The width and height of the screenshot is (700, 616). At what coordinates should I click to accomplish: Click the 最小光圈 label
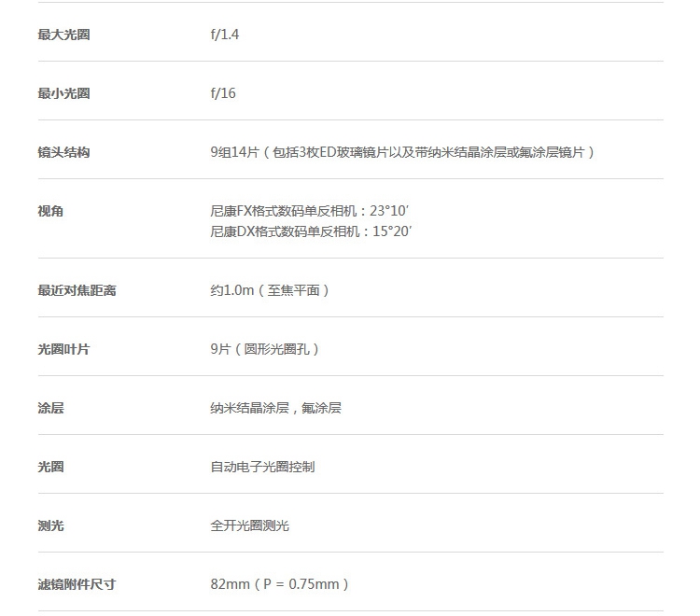pyautogui.click(x=63, y=93)
